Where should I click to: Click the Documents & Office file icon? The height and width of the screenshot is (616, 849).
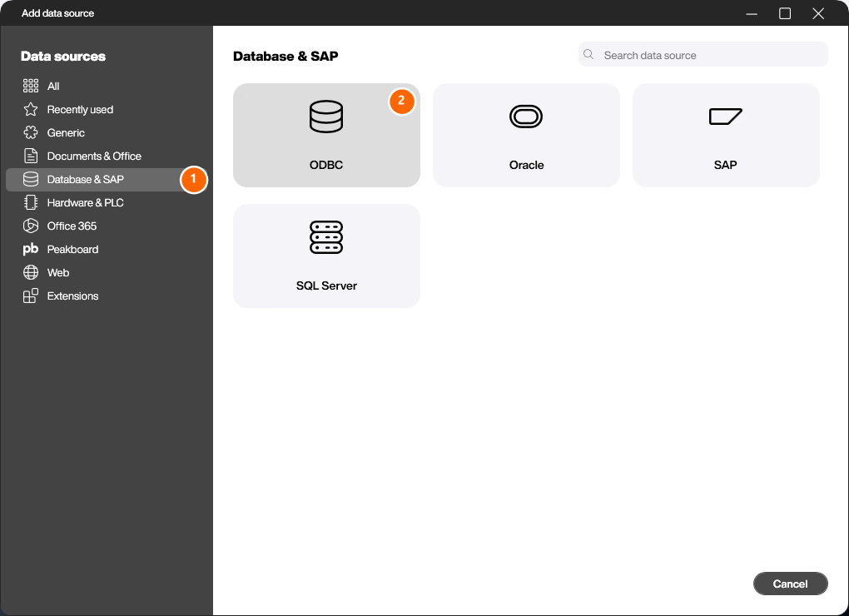tap(31, 156)
